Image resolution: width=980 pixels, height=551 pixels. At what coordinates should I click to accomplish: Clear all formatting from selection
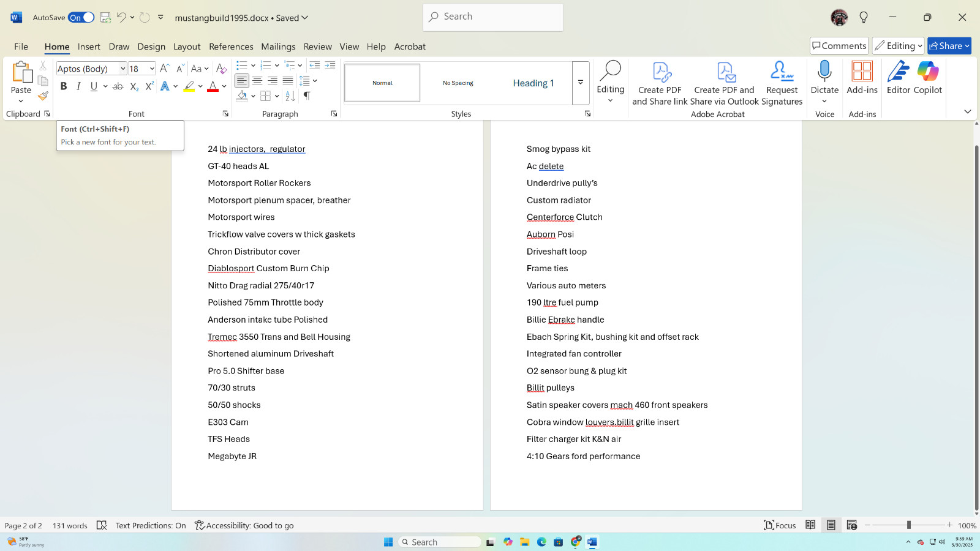click(x=222, y=69)
